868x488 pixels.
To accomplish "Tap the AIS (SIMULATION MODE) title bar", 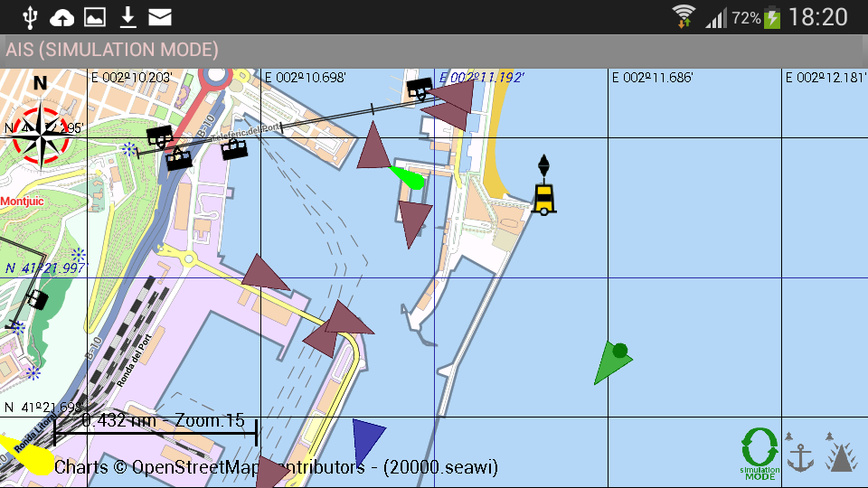I will (434, 51).
